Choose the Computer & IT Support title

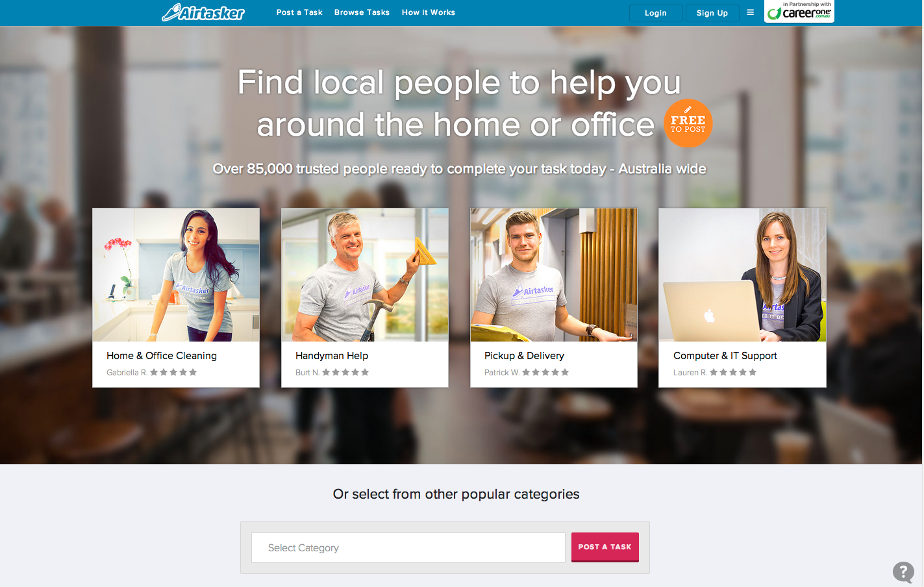pos(725,356)
